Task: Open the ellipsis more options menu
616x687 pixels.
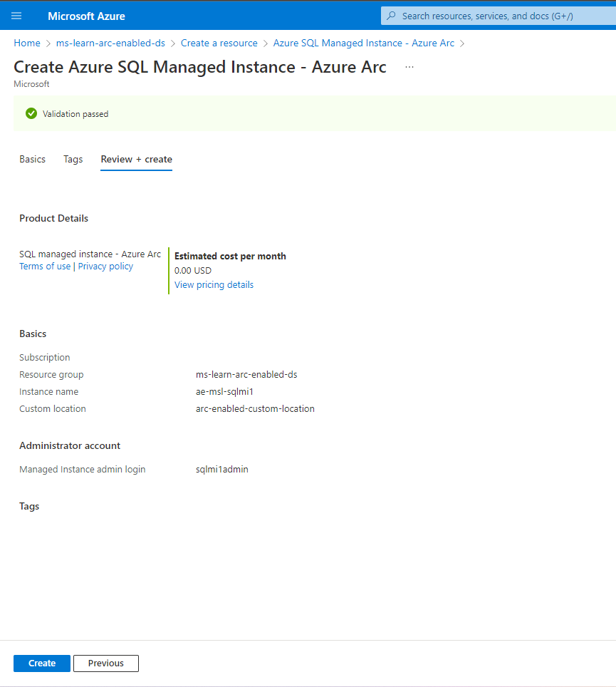Action: (409, 67)
